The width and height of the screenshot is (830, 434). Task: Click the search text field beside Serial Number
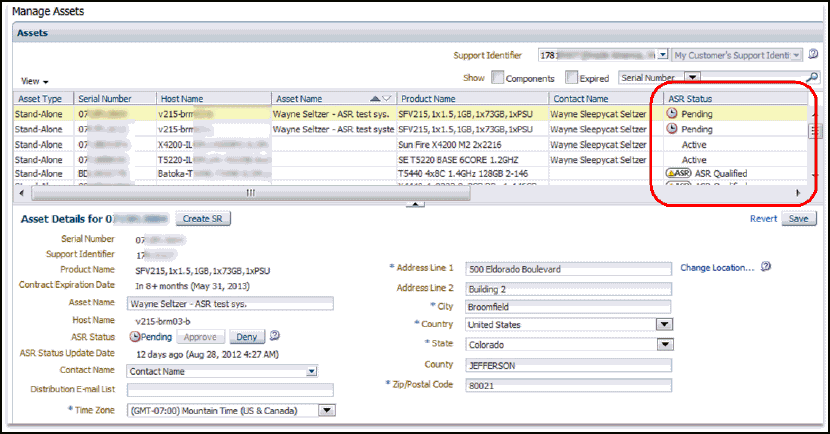click(x=753, y=78)
